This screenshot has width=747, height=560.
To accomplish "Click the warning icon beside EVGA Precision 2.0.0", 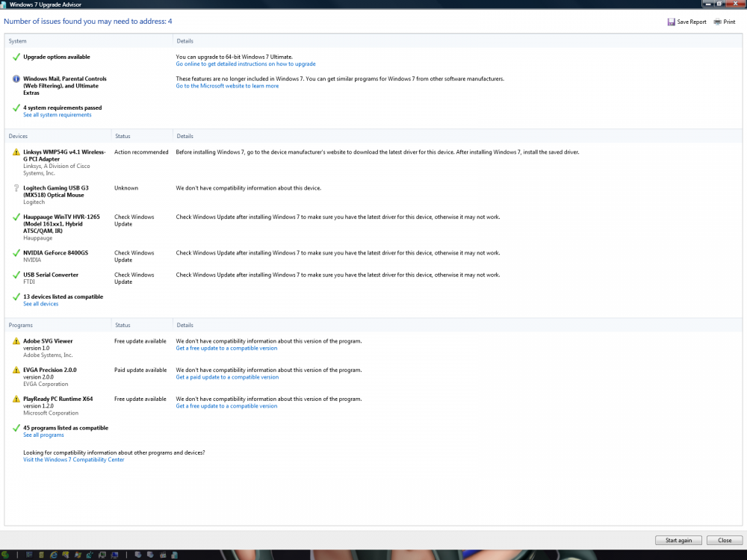I will click(x=16, y=370).
